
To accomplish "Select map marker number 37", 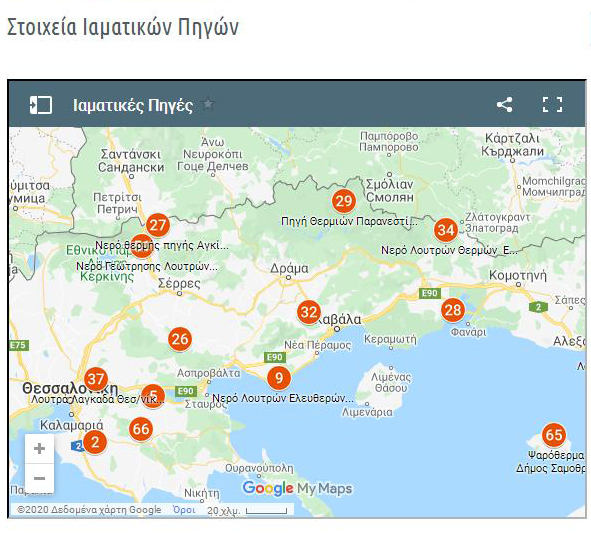I will coord(96,379).
